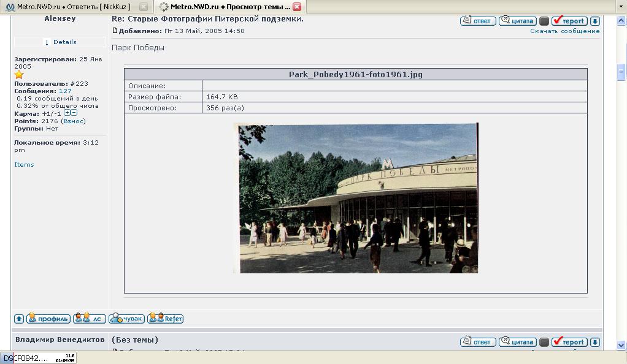627x364 pixels.
Task: Open the Park Pobedy station photo
Action: click(355, 198)
